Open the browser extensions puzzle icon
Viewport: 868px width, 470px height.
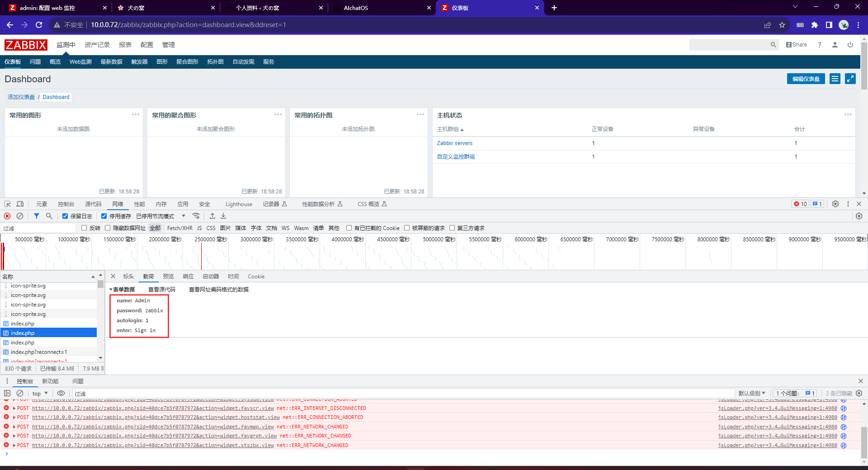(815, 25)
